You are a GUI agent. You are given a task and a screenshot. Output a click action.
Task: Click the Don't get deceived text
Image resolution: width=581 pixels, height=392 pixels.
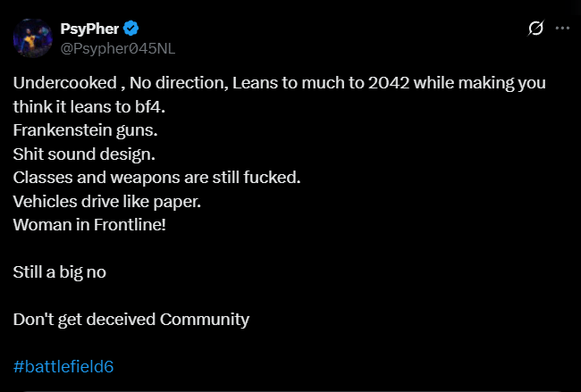[84, 320]
